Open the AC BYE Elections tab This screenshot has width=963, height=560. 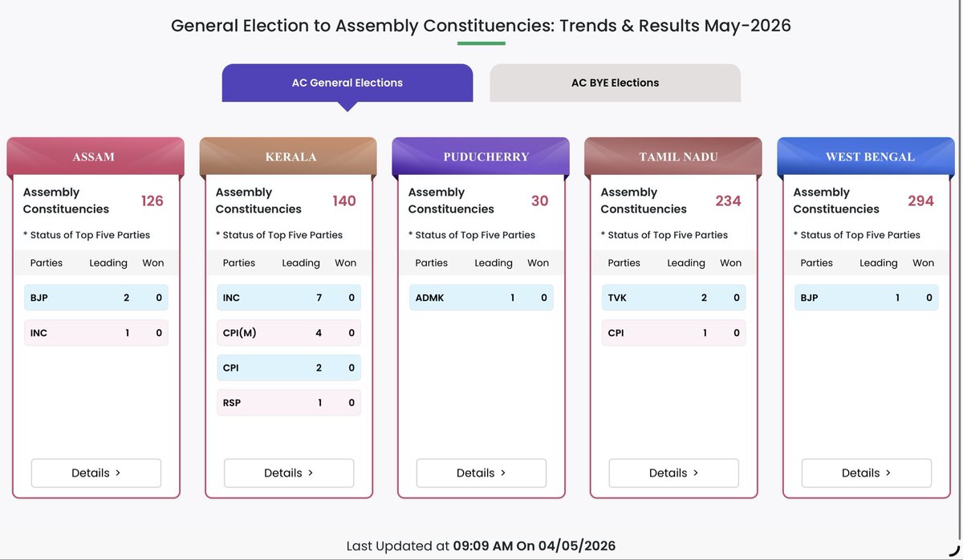tap(615, 83)
